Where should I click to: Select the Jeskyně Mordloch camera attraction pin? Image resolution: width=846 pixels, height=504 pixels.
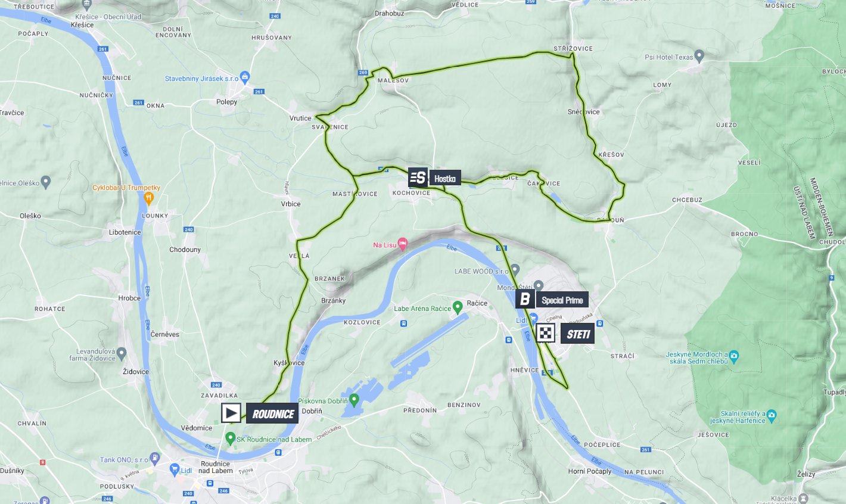point(734,356)
